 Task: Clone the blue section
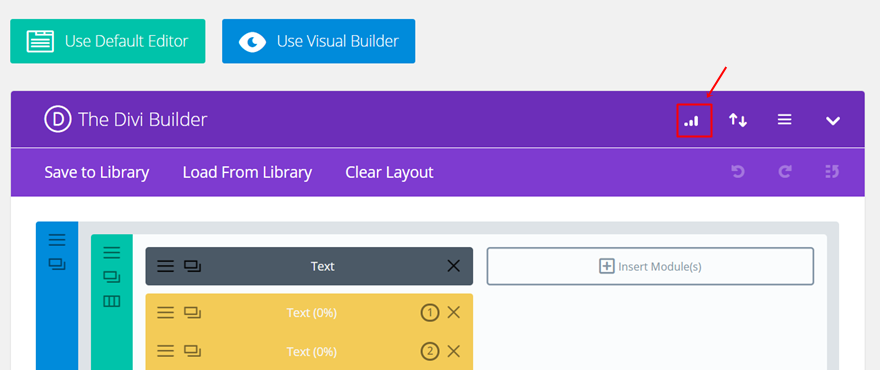click(x=57, y=263)
